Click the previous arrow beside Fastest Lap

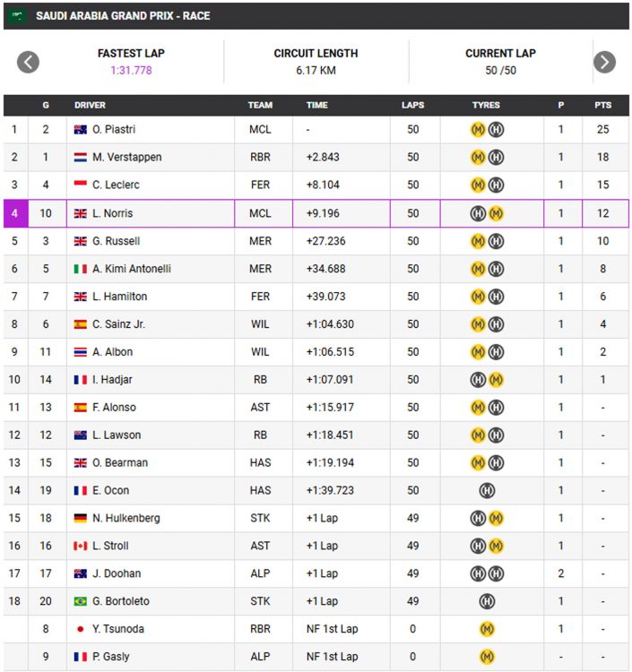[28, 62]
